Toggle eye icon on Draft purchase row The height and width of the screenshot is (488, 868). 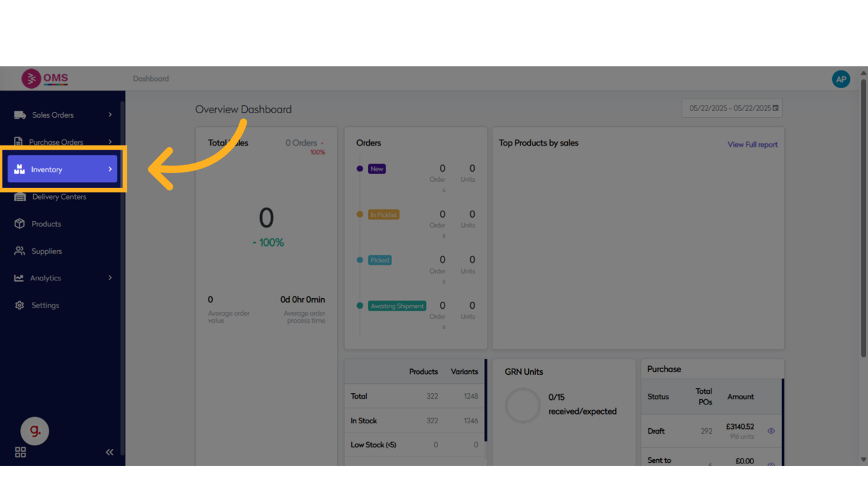771,431
